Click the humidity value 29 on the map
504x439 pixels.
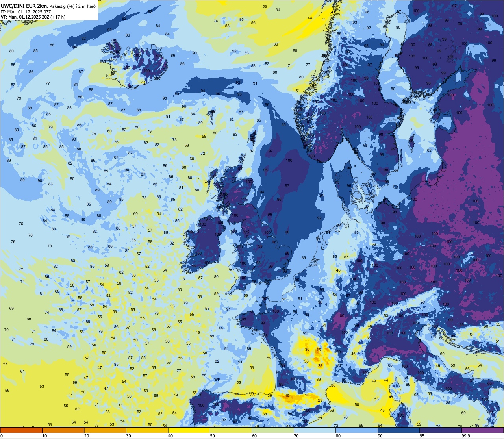point(320,400)
